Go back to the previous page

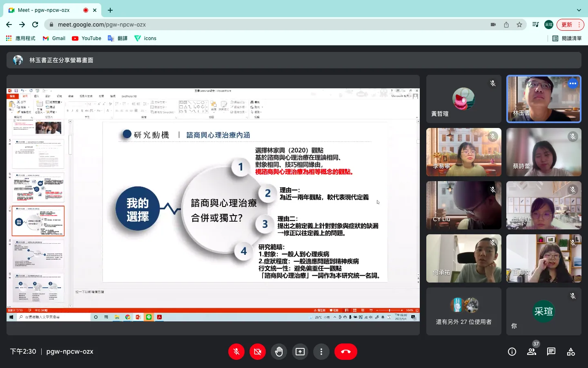click(9, 25)
